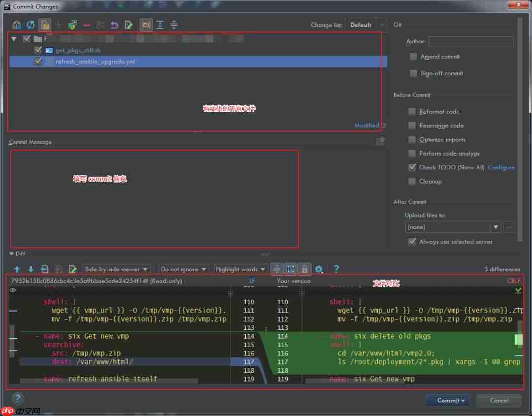Refresh the changes list using the refresh icon

coord(30,25)
